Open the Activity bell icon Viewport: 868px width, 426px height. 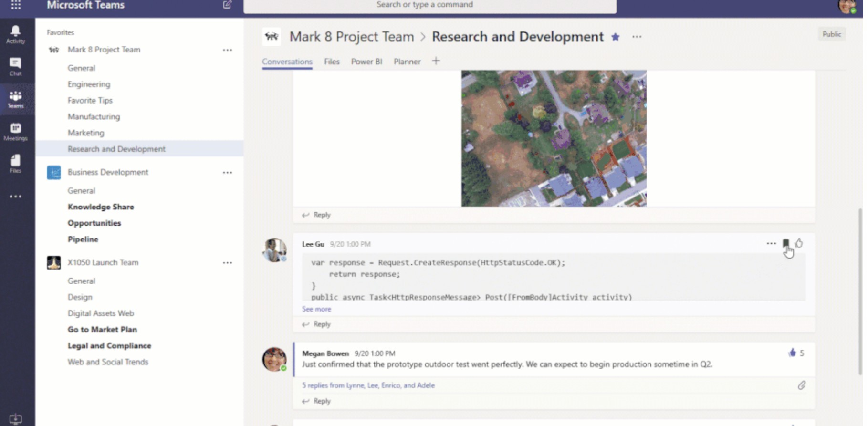15,34
